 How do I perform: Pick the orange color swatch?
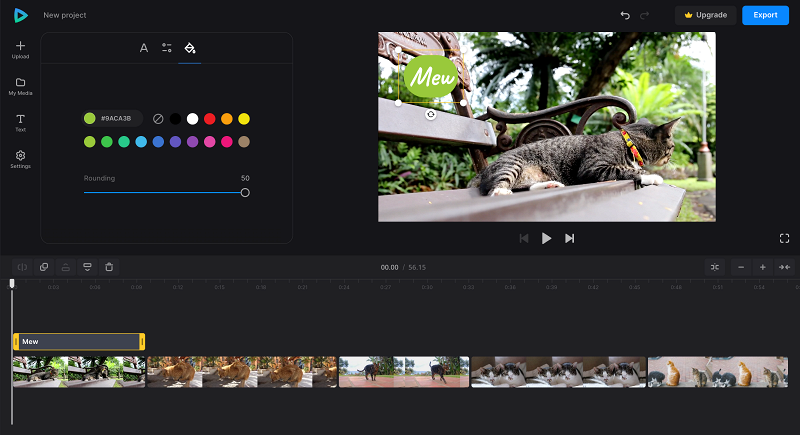(x=227, y=119)
